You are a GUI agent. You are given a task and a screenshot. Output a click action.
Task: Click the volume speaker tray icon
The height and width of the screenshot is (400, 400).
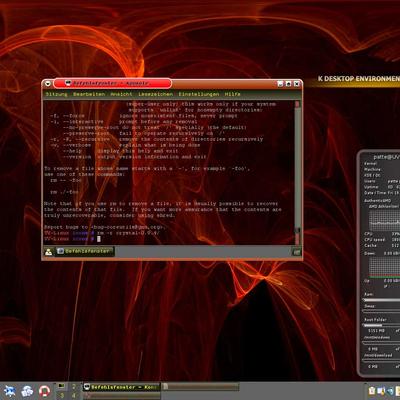click(x=389, y=391)
